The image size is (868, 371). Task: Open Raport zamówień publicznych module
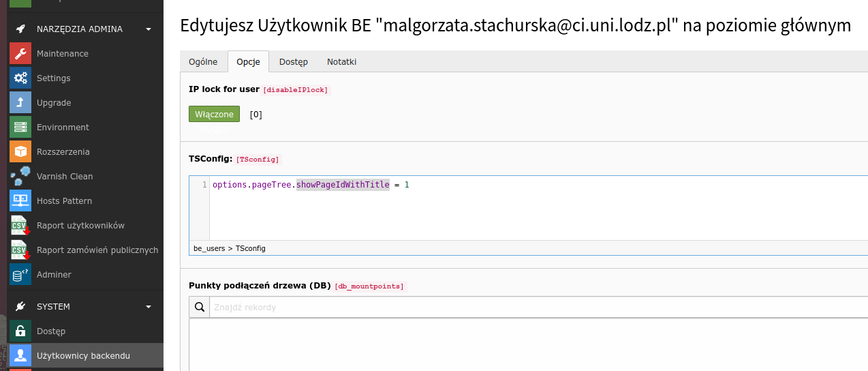pos(97,250)
